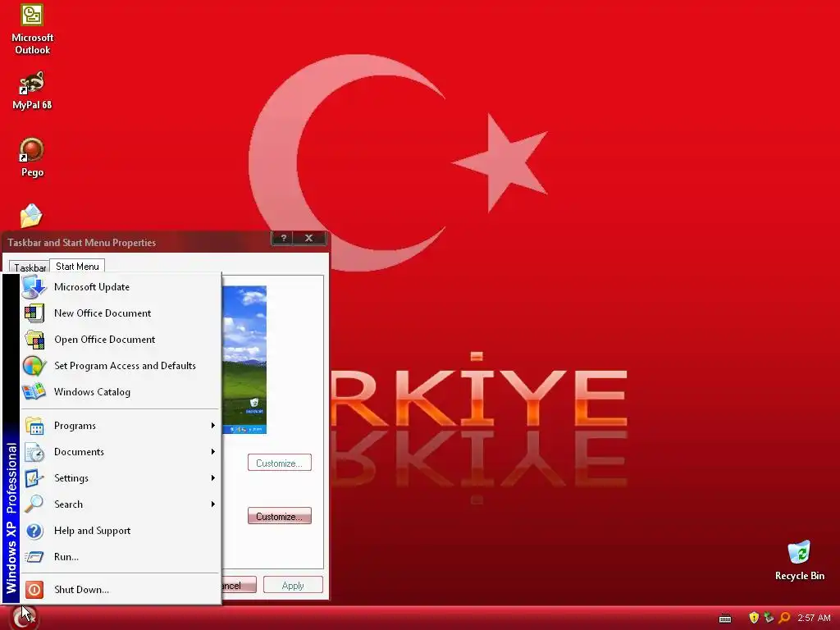Image resolution: width=840 pixels, height=630 pixels.
Task: Switch to the Taskbar tab
Action: coord(30,267)
